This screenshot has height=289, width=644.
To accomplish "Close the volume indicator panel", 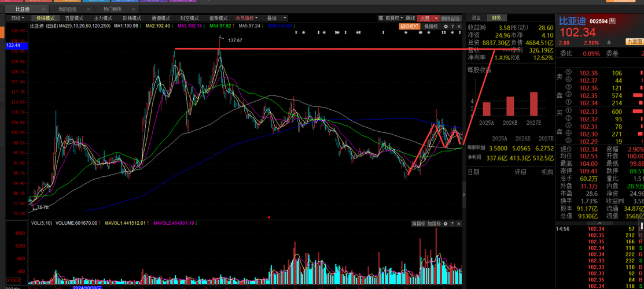I will (459, 224).
